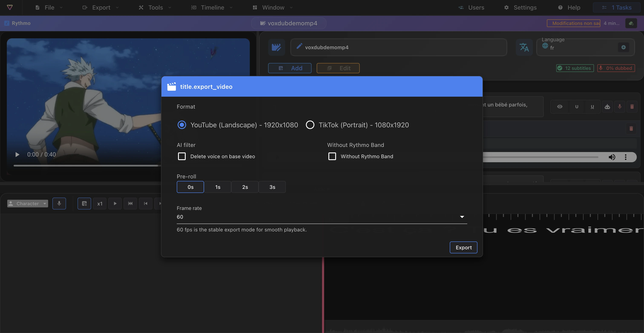Click the cloud save icon
The image size is (644, 333).
pyautogui.click(x=631, y=23)
